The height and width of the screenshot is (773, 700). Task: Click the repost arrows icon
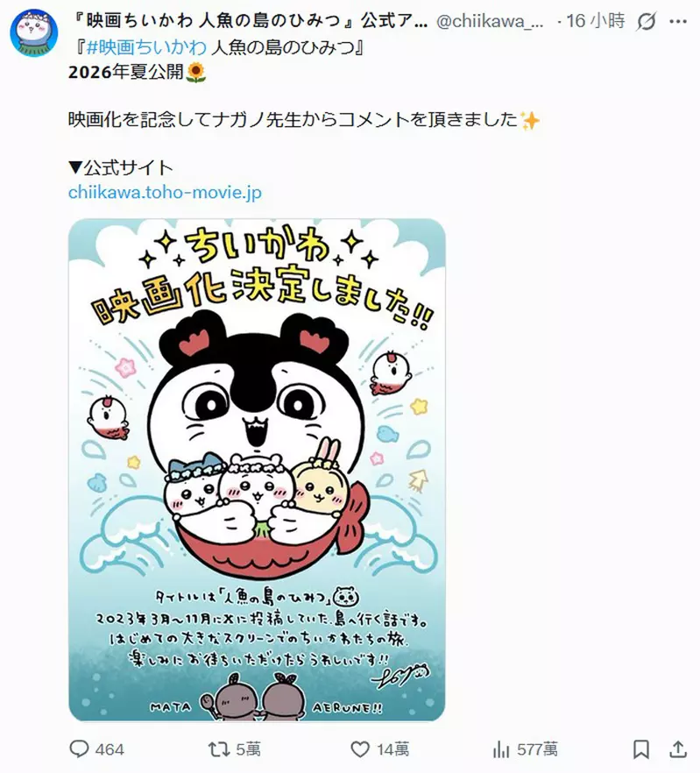click(x=218, y=749)
